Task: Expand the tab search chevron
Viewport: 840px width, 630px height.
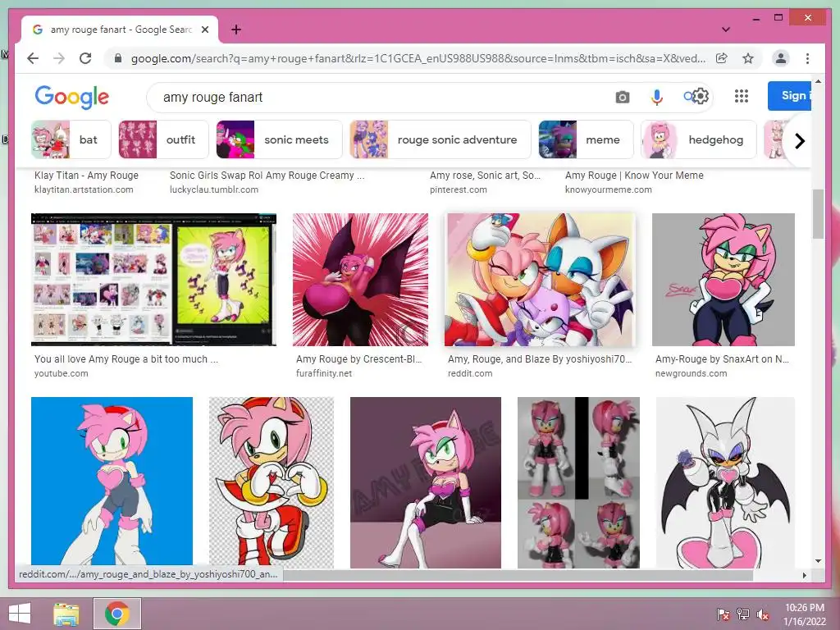Action: click(726, 30)
